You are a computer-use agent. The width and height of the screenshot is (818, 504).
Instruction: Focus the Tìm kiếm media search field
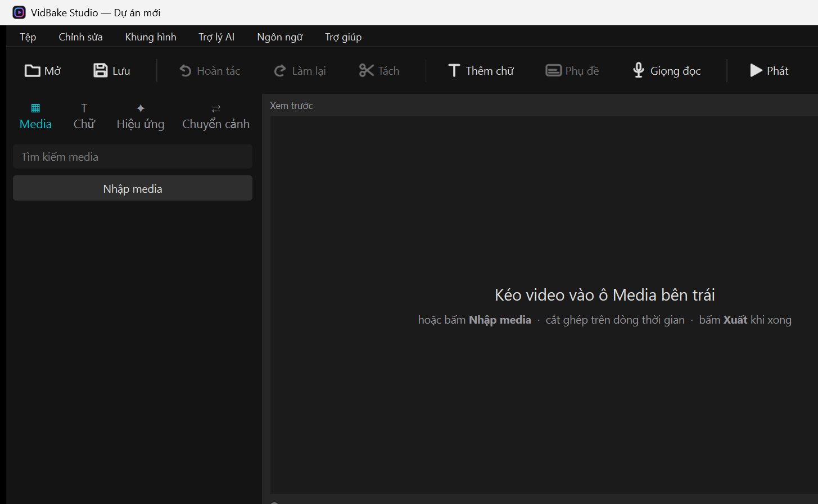tap(133, 157)
